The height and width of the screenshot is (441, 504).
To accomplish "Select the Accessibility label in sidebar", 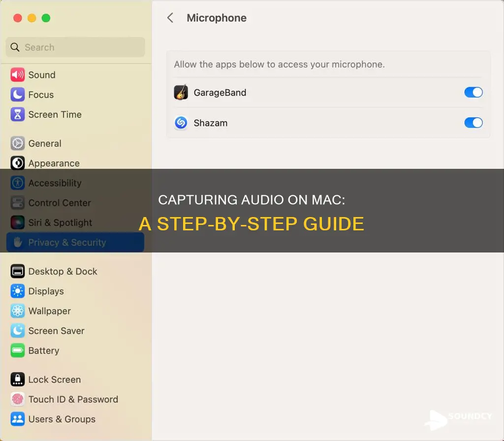I will tap(55, 183).
